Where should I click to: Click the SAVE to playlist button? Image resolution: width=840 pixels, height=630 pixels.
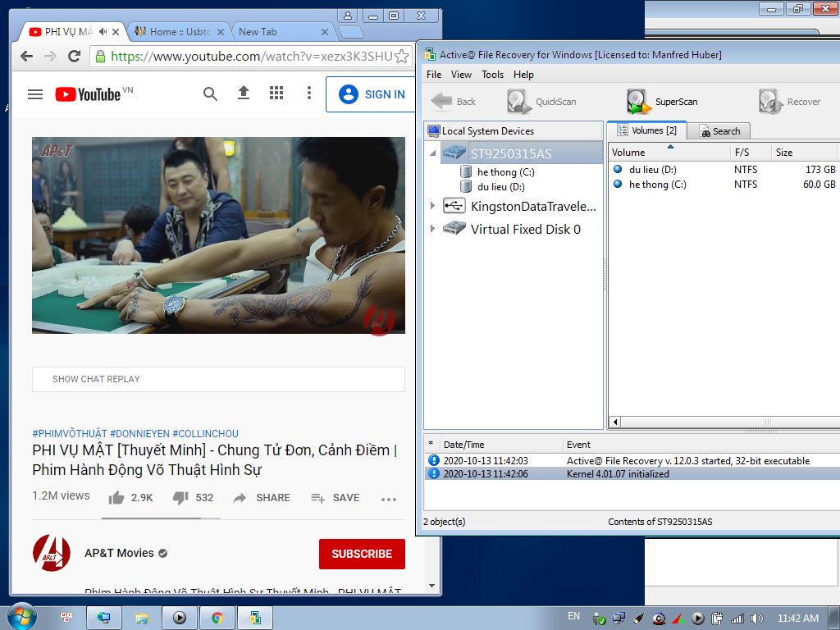click(x=336, y=498)
